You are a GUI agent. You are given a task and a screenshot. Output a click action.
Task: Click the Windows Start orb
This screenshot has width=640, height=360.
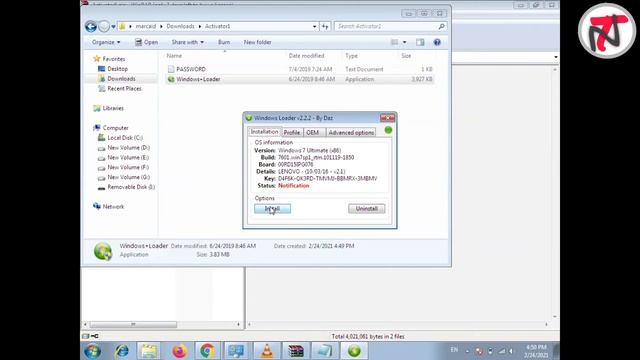point(93,351)
